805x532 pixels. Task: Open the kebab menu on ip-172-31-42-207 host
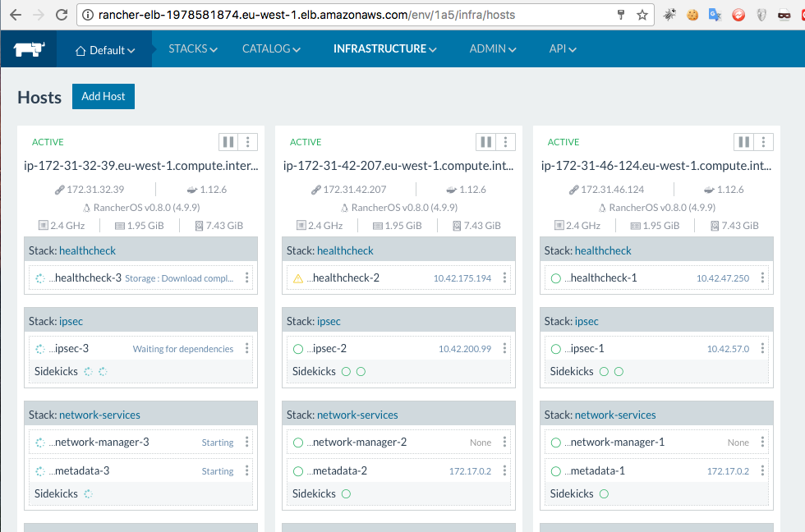tap(507, 141)
